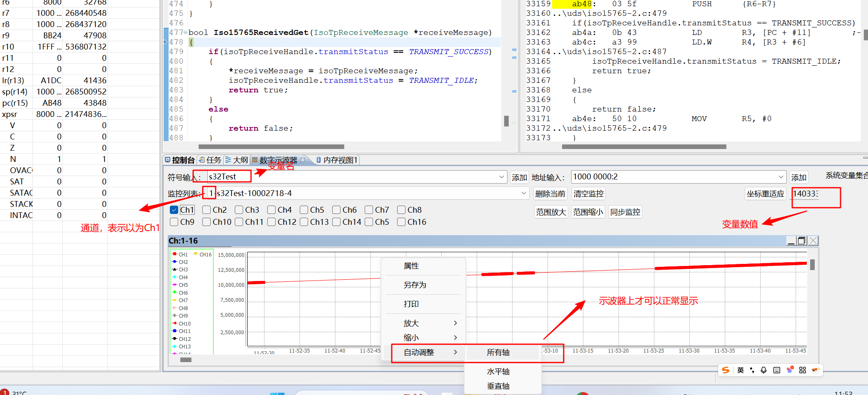Uncheck the Ch1 channel checkbox
Image resolution: width=868 pixels, height=395 pixels.
[174, 210]
